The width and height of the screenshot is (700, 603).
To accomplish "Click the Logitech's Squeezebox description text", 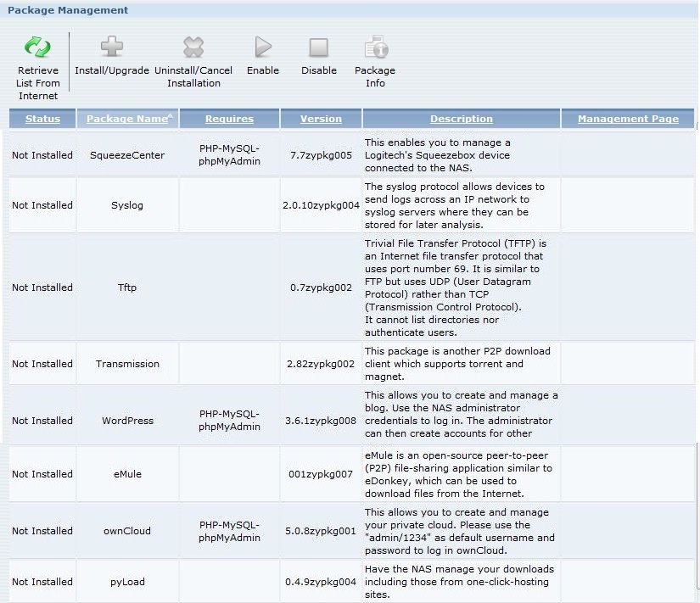I will pos(438,155).
